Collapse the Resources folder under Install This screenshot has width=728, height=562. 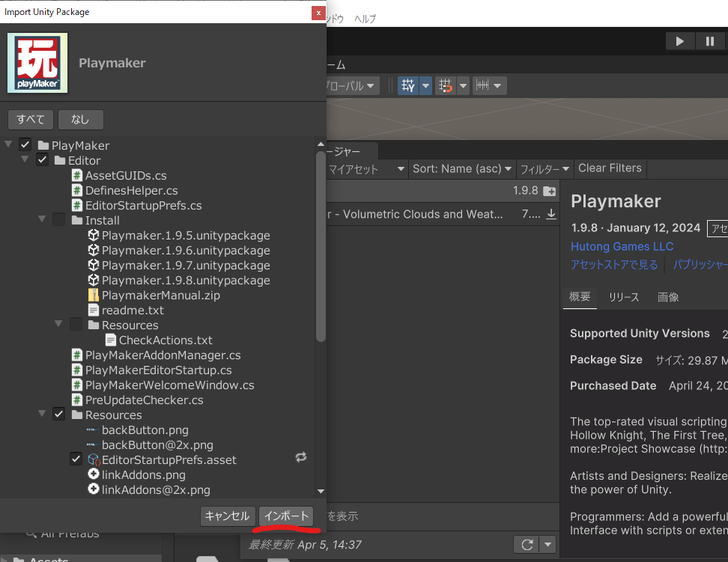click(58, 323)
